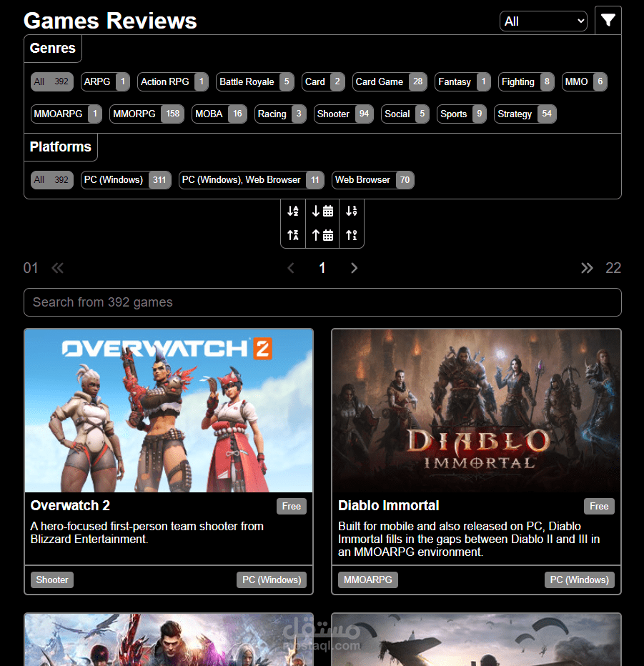Click the last page label 22
Viewport: 644px width, 666px height.
pyautogui.click(x=613, y=268)
